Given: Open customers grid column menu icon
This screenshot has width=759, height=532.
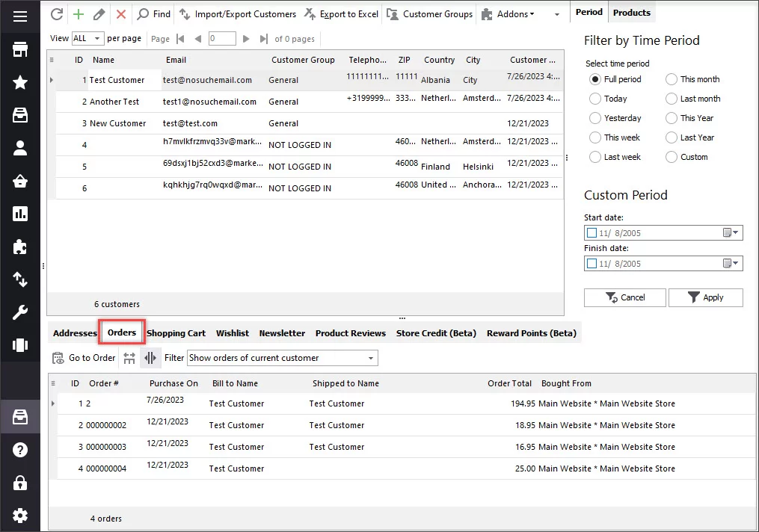Looking at the screenshot, I should (52, 60).
